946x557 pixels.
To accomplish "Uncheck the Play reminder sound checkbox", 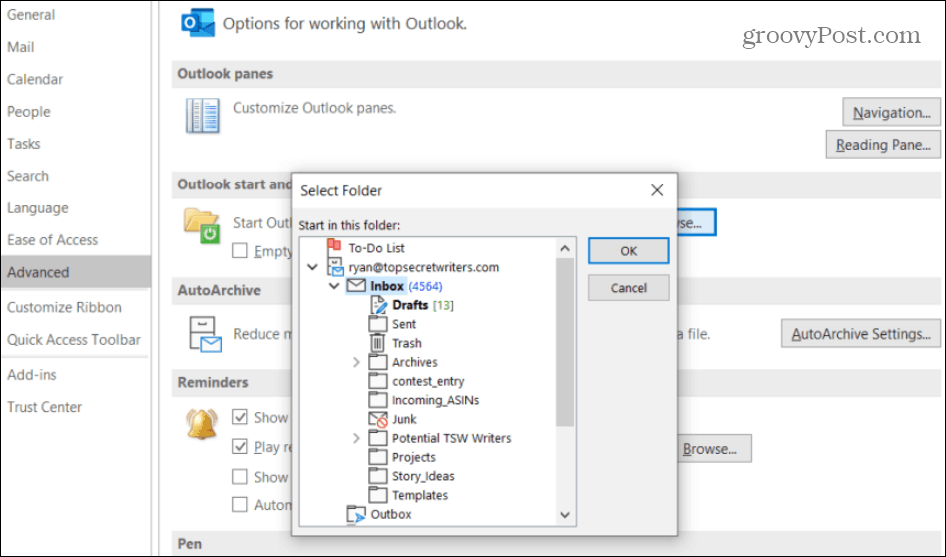I will pyautogui.click(x=240, y=447).
